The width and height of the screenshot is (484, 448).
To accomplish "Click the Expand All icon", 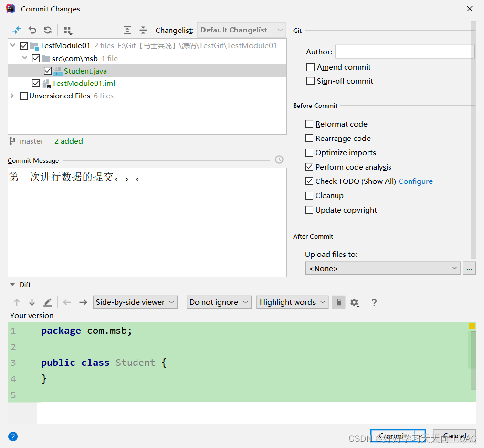I will point(127,30).
